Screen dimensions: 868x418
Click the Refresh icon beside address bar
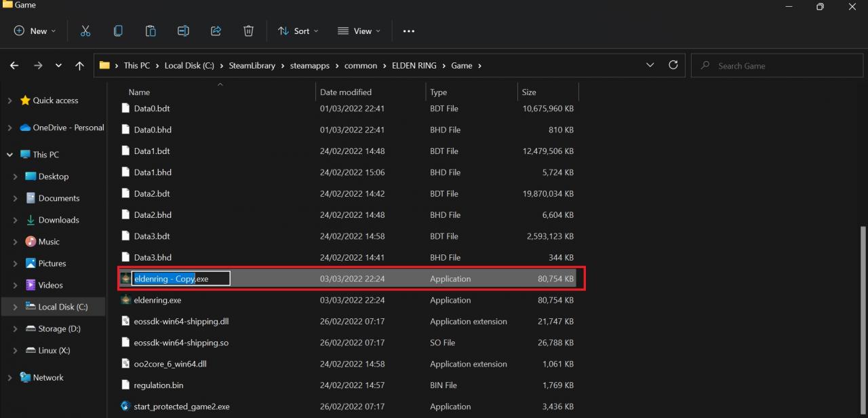[673, 65]
